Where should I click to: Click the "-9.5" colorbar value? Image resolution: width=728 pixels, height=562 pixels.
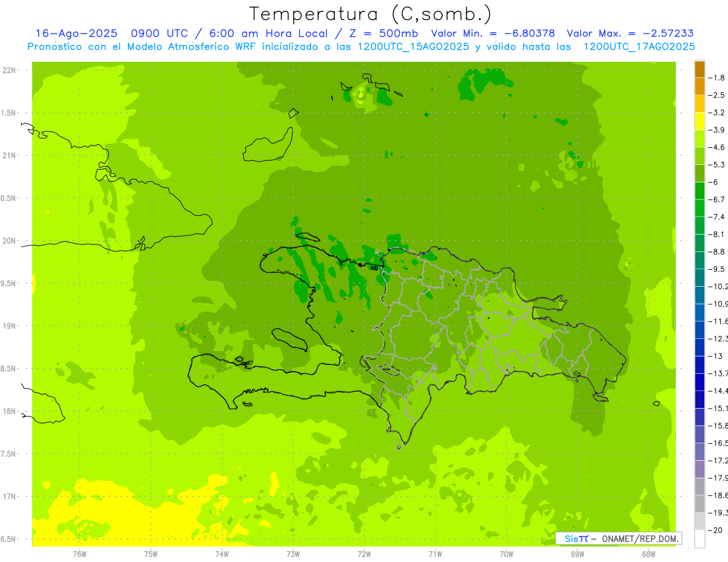pyautogui.click(x=716, y=269)
